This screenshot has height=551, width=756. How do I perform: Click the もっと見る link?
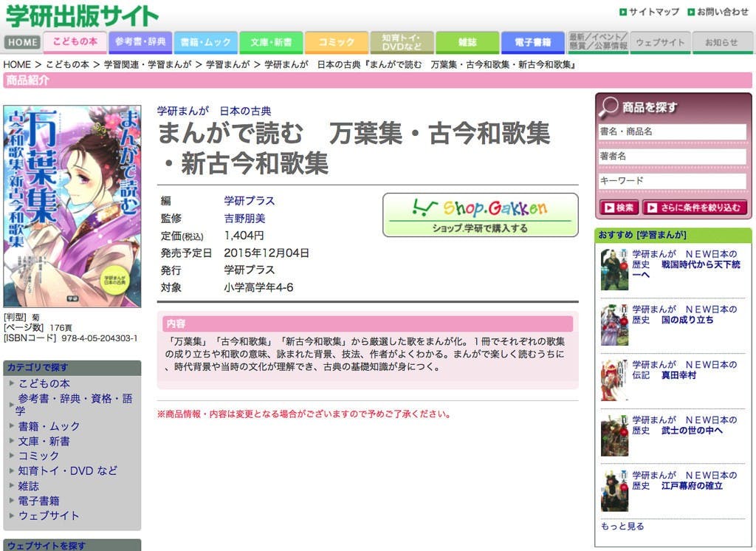[x=622, y=527]
